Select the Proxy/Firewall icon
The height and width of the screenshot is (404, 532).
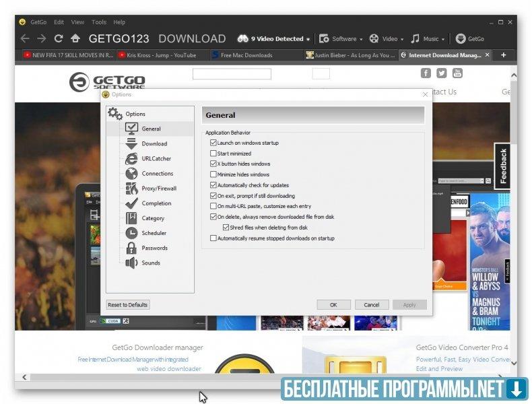pos(131,189)
